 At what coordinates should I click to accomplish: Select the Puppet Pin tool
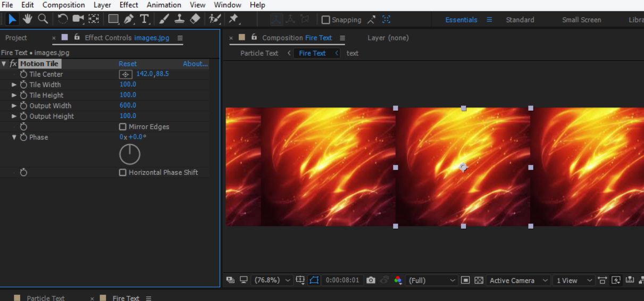point(233,19)
